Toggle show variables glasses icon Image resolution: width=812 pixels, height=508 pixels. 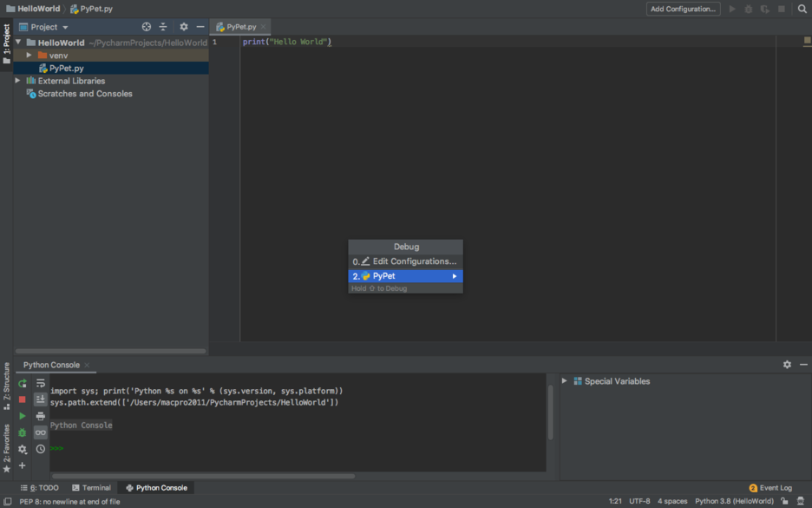coord(41,432)
